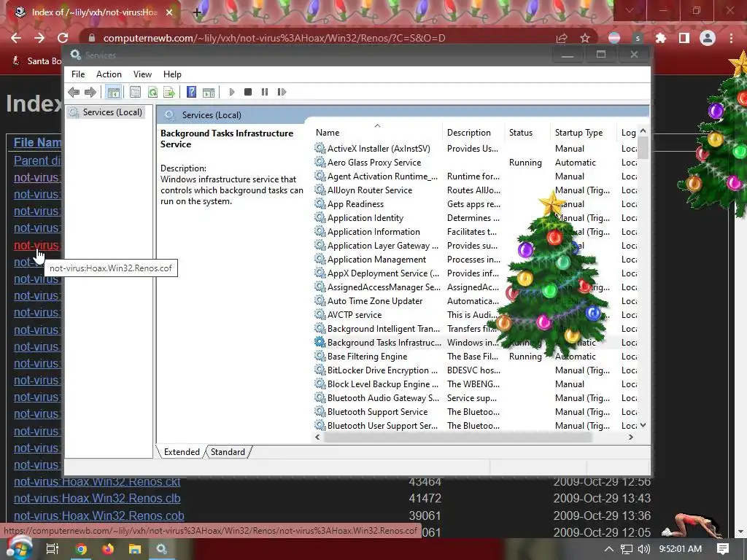Open not-virus:Hoax.Win32.Renos.ckt link in Chrome
This screenshot has width=747, height=560.
tap(97, 481)
